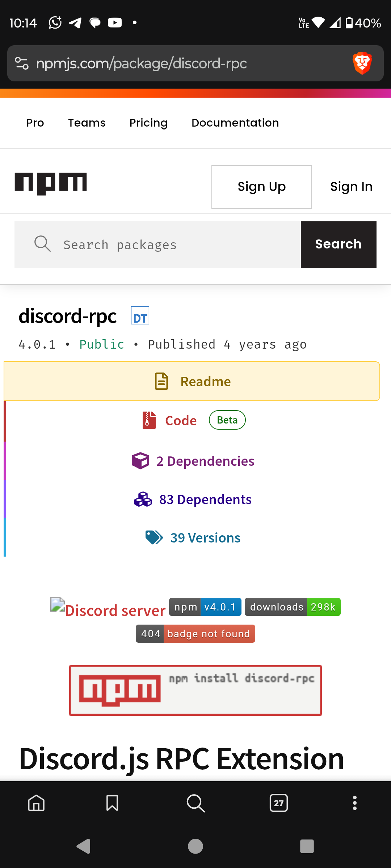Click the Sign In link

tap(351, 187)
